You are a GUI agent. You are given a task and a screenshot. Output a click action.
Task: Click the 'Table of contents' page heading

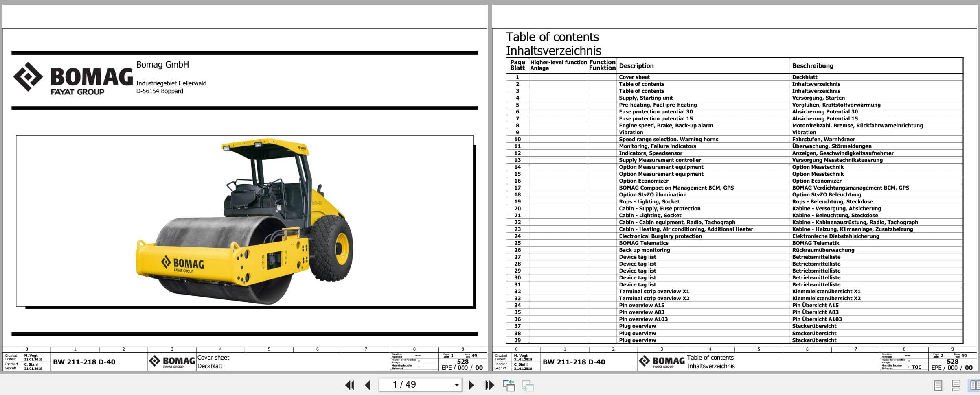pyautogui.click(x=552, y=37)
